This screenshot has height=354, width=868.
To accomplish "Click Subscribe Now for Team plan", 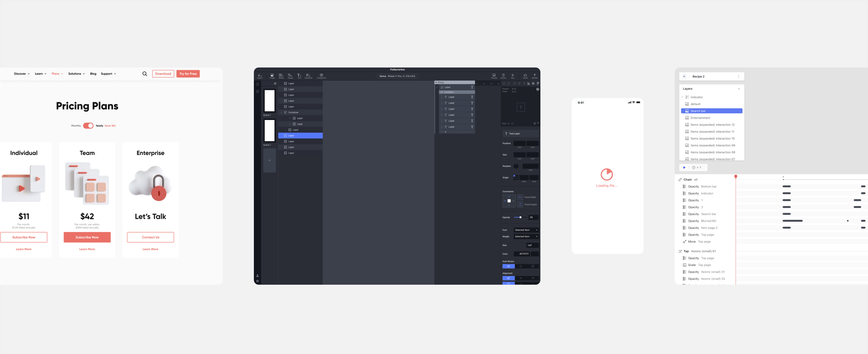I will tap(87, 237).
